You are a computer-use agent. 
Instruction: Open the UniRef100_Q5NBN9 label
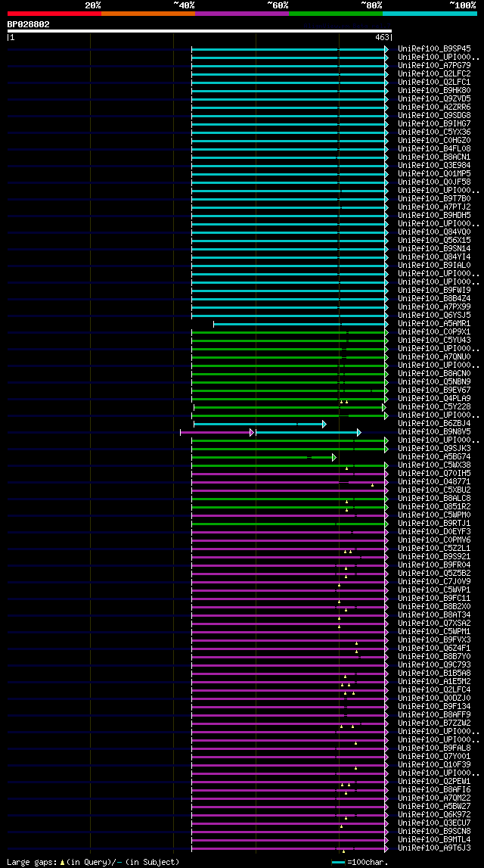pos(434,381)
